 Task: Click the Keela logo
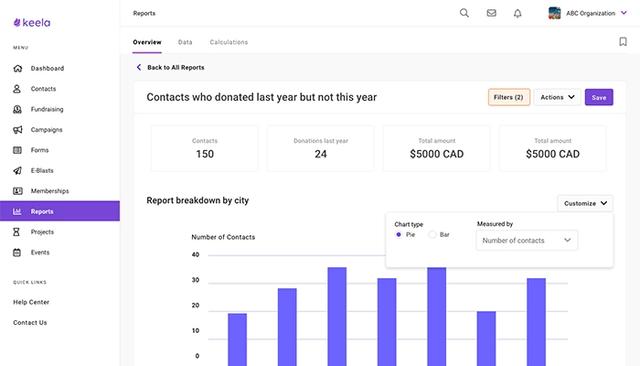(x=32, y=23)
